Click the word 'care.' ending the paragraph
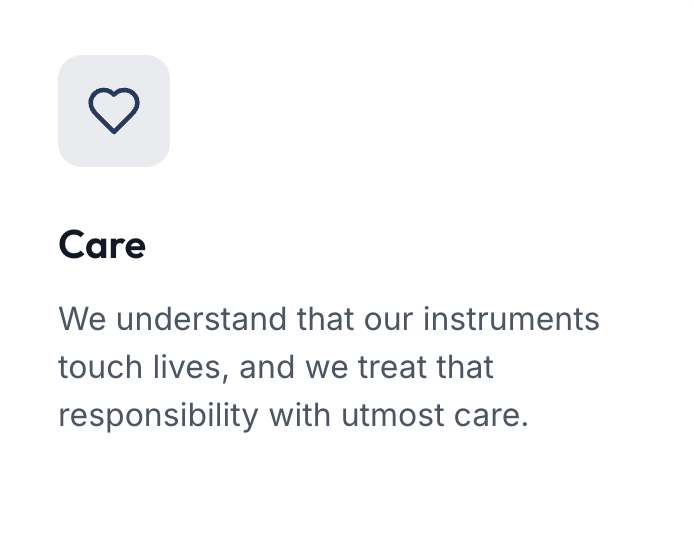This screenshot has width=694, height=536. 491,416
